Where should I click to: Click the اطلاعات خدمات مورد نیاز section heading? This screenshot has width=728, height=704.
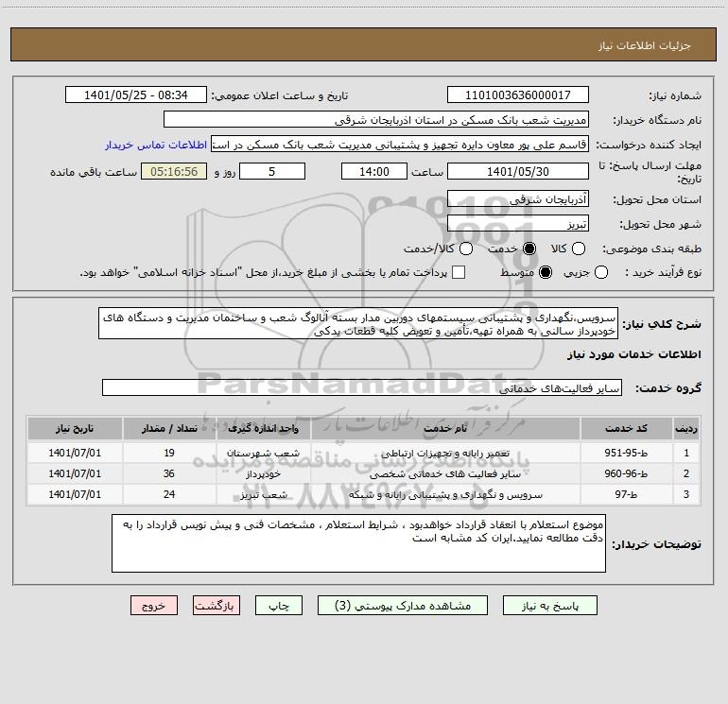(633, 354)
